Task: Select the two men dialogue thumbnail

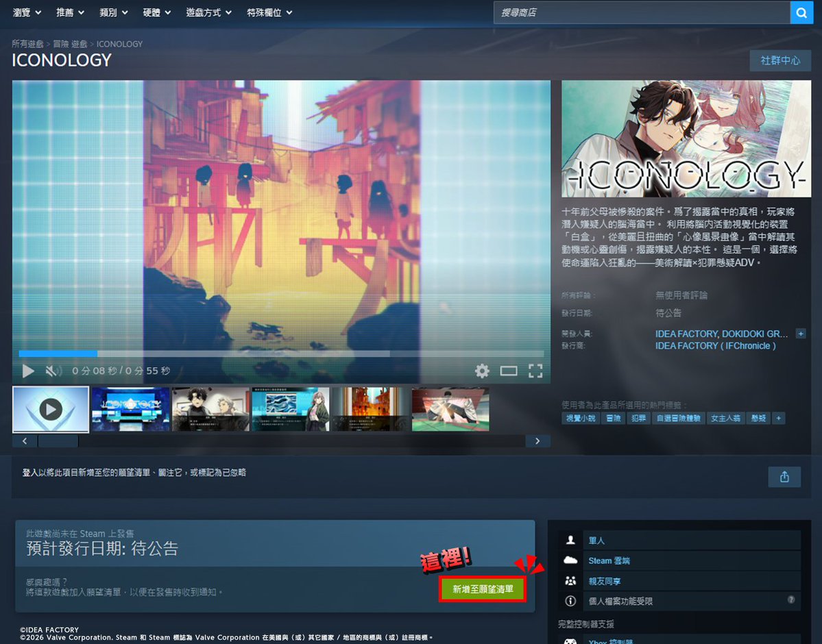Action: pos(210,409)
